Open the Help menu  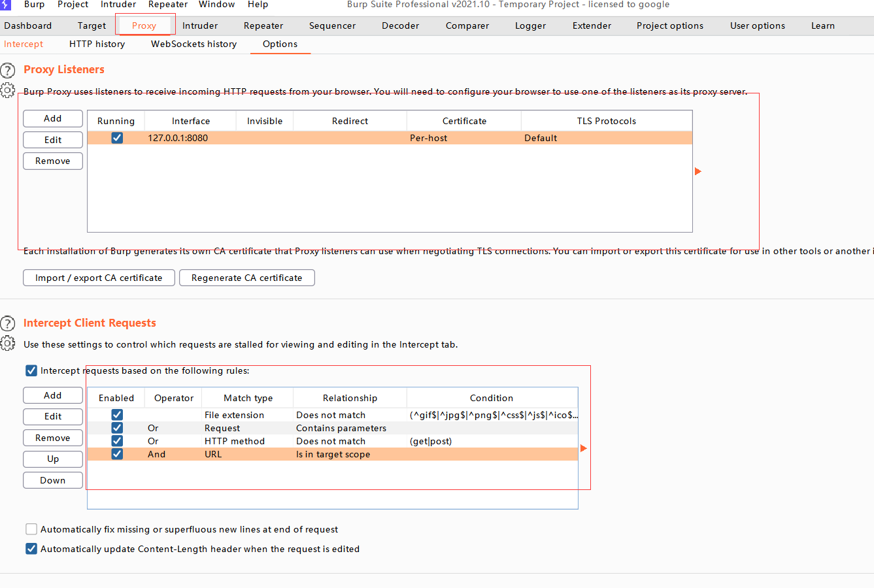pos(258,5)
